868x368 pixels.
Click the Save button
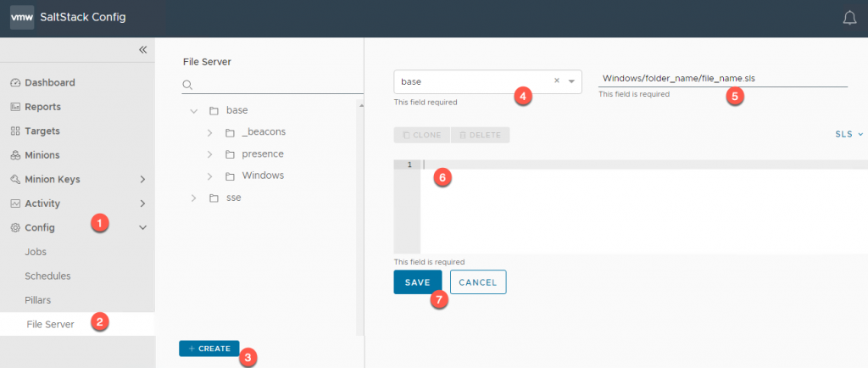coord(418,282)
